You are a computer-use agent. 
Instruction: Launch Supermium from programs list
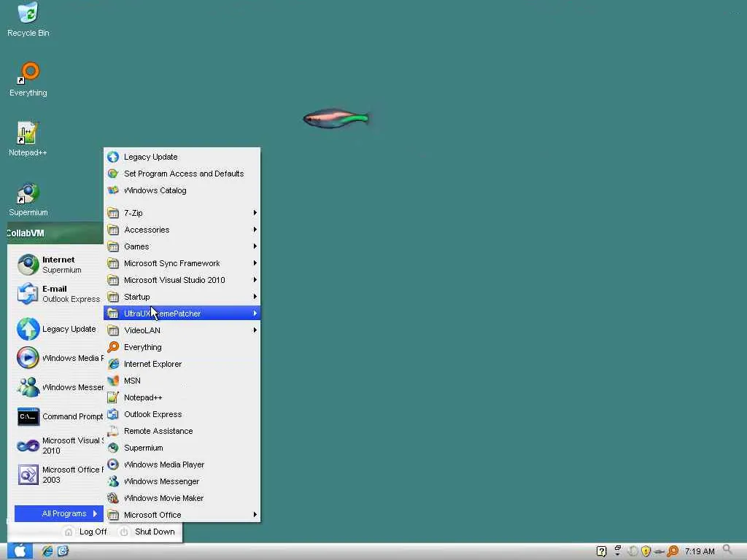[x=182, y=448]
